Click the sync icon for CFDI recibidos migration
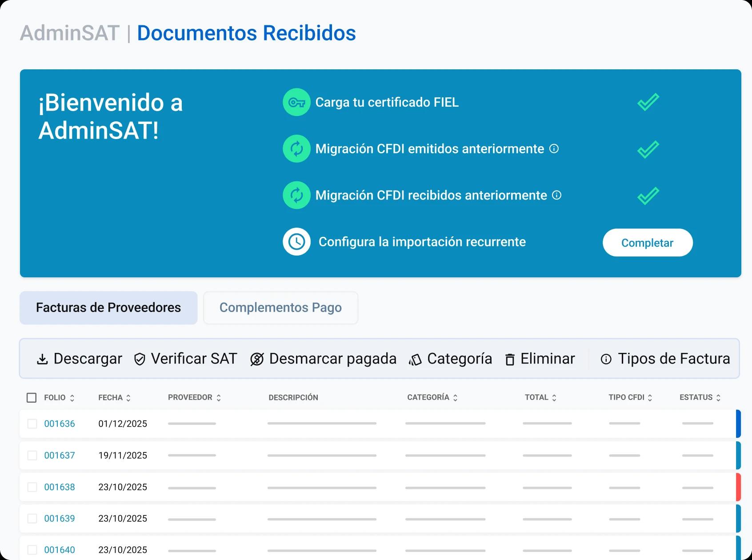752x560 pixels. (x=296, y=195)
